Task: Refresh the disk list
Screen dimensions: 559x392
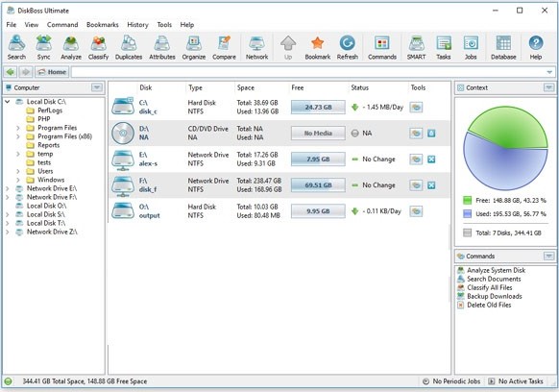Action: click(348, 47)
